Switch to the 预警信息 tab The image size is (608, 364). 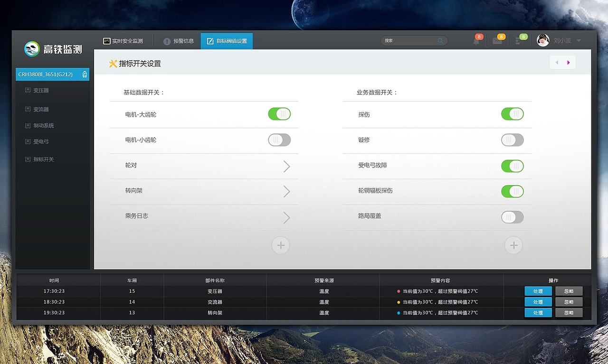179,41
